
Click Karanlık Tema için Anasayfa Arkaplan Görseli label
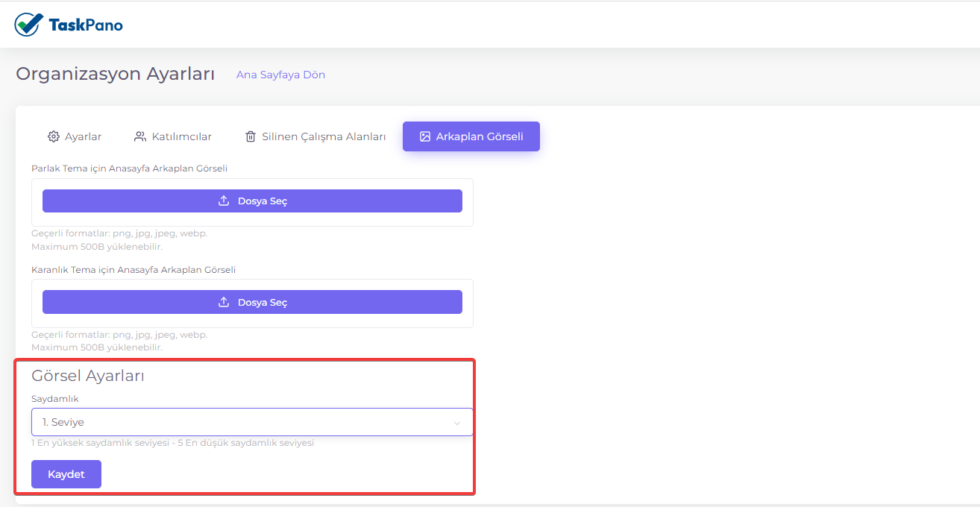[x=134, y=270]
